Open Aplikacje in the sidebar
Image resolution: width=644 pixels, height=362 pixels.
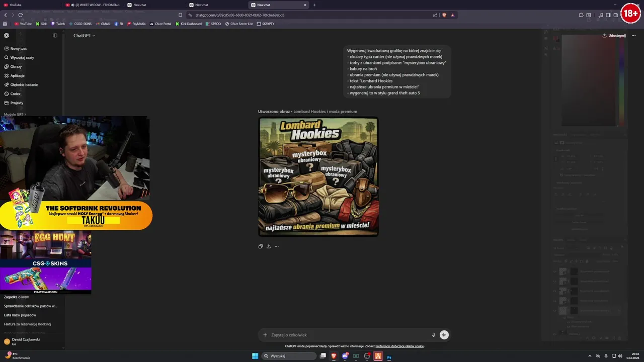pyautogui.click(x=15, y=76)
